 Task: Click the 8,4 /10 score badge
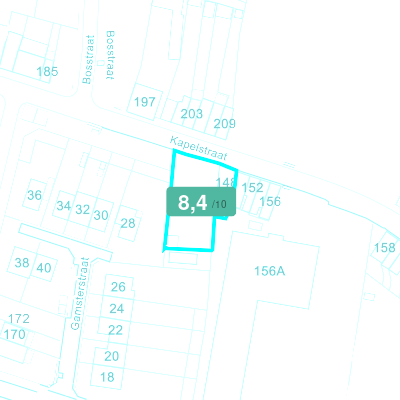point(201,202)
